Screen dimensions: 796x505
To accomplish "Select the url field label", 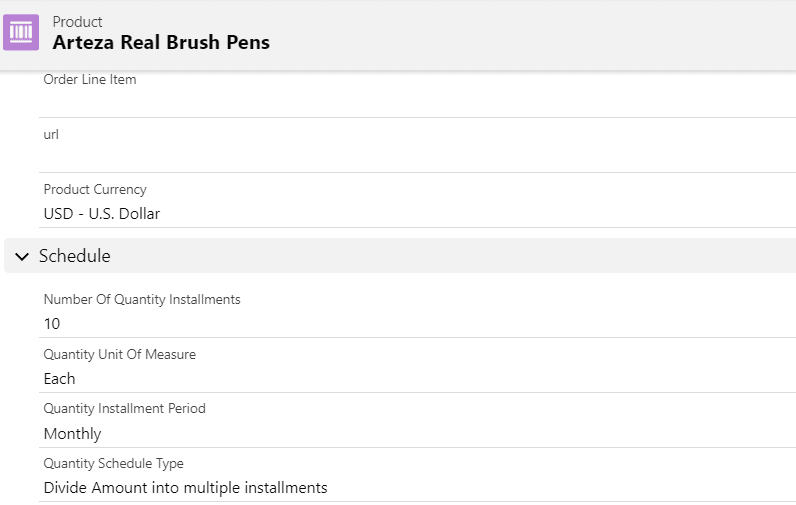I will (x=51, y=134).
